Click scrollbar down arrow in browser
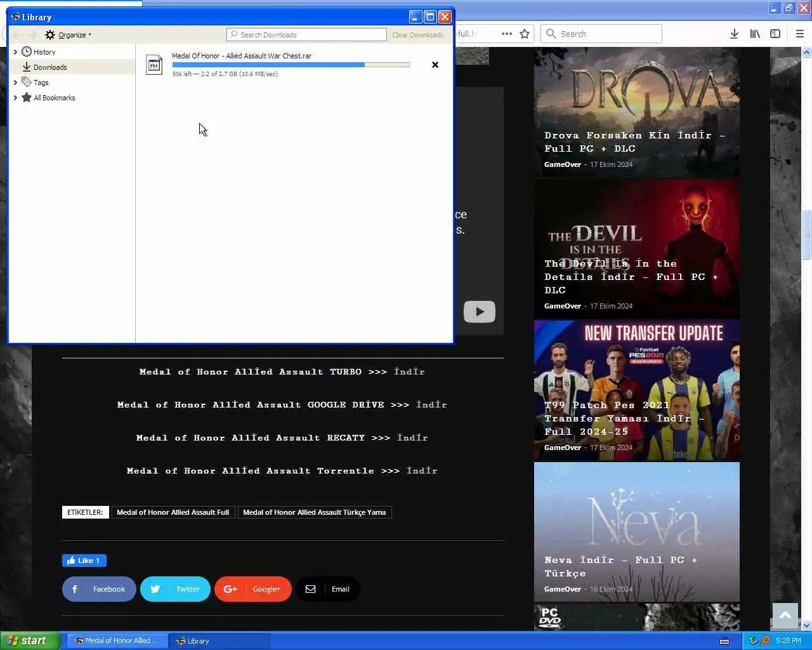 point(807,625)
